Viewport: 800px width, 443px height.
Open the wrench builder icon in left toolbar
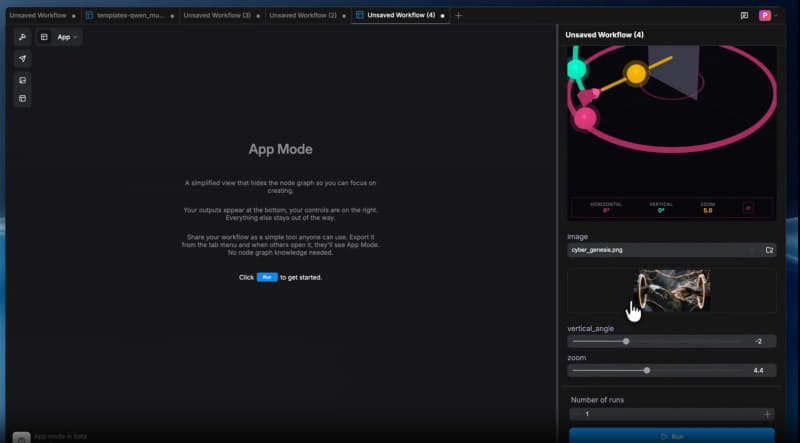pyautogui.click(x=22, y=37)
